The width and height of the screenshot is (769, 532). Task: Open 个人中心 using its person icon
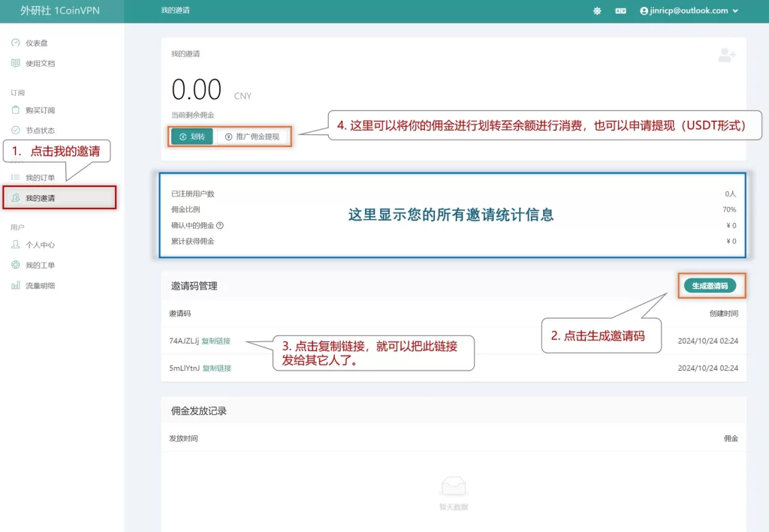[17, 243]
